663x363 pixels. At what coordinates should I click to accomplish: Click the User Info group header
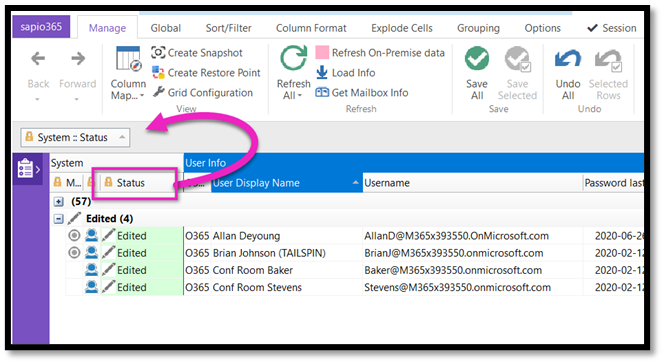[414, 163]
